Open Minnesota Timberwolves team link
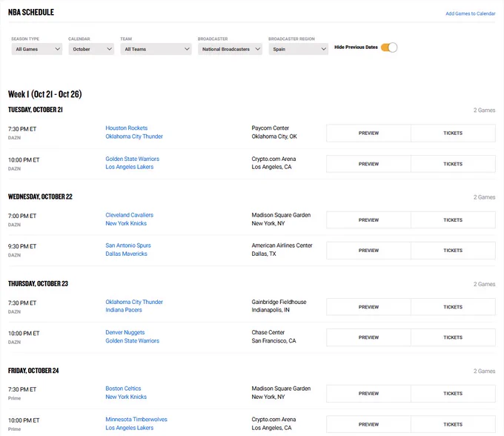 tap(136, 419)
